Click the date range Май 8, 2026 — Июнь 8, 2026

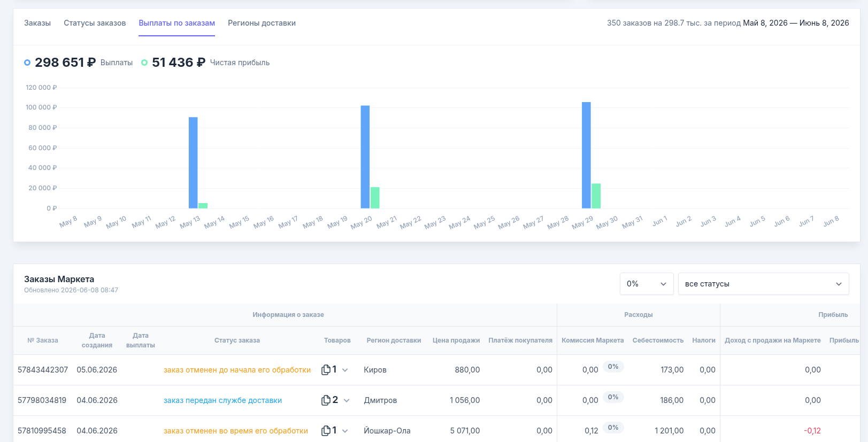click(796, 23)
